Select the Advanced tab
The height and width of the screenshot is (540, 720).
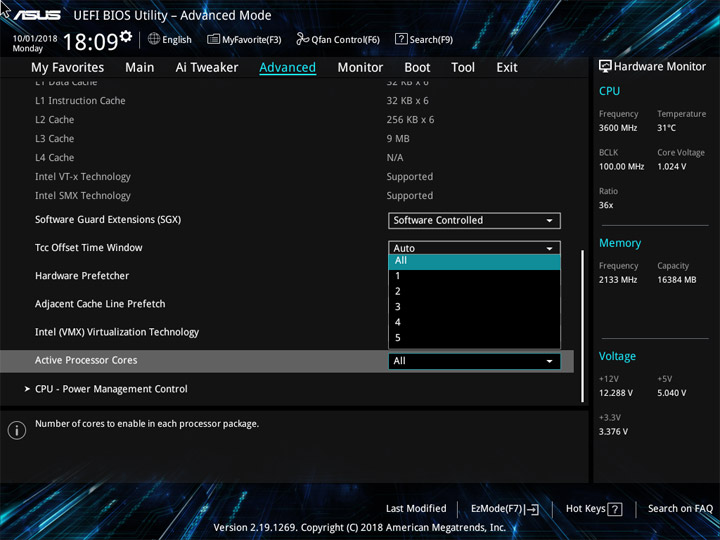(287, 68)
